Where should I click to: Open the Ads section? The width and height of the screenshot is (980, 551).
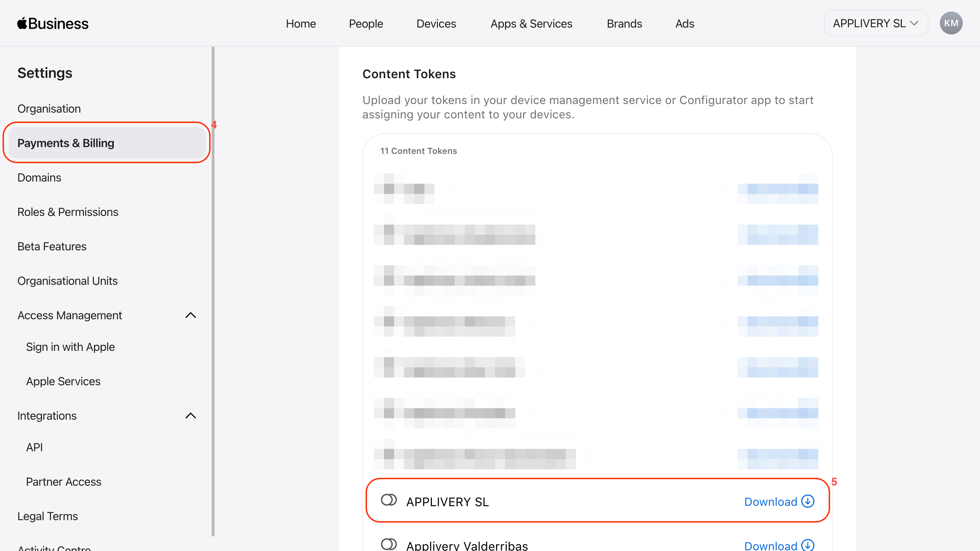pos(684,24)
